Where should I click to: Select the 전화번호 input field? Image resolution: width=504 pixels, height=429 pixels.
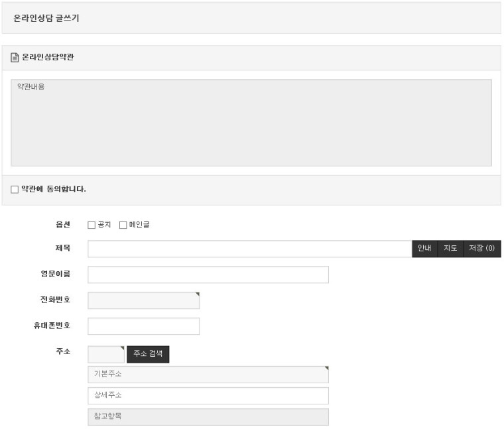point(143,300)
